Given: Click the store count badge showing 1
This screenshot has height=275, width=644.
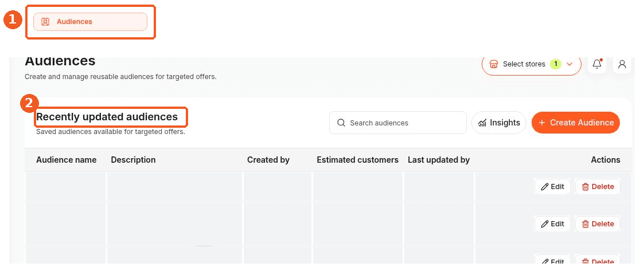Looking at the screenshot, I should click(x=556, y=64).
